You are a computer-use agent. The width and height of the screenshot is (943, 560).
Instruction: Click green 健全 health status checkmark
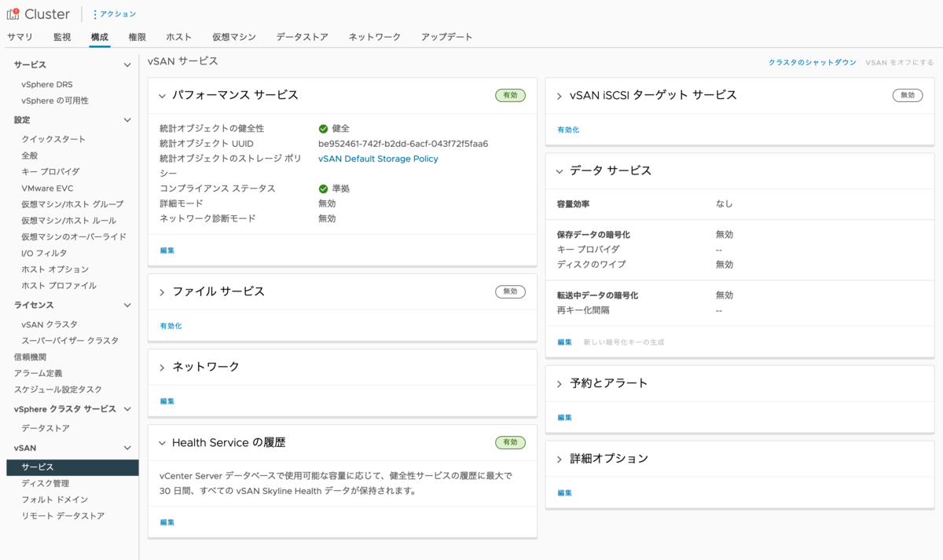(x=323, y=128)
